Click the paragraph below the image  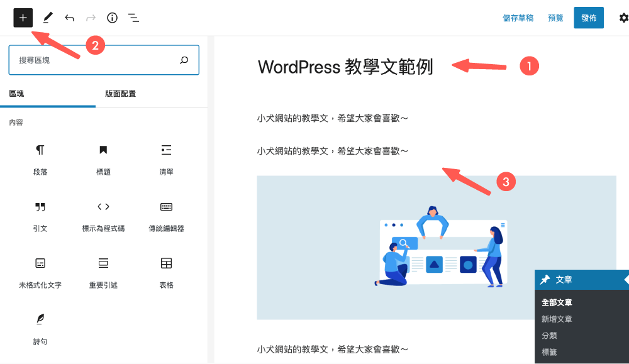[x=333, y=350]
